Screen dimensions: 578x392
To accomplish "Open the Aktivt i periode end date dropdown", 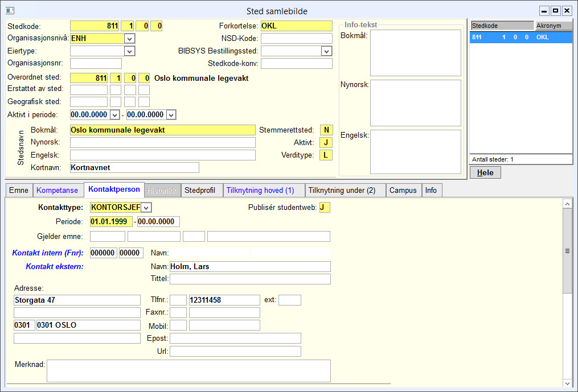I will 171,115.
